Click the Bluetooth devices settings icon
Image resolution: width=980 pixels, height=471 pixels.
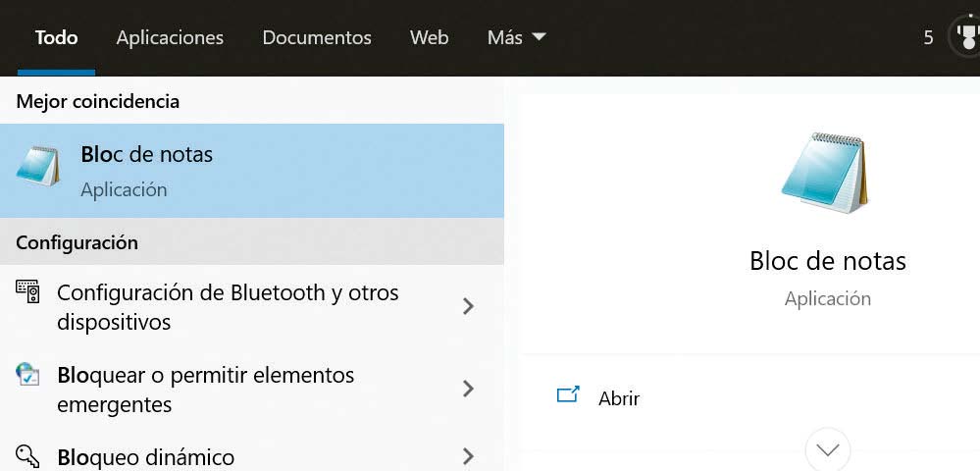pyautogui.click(x=28, y=291)
